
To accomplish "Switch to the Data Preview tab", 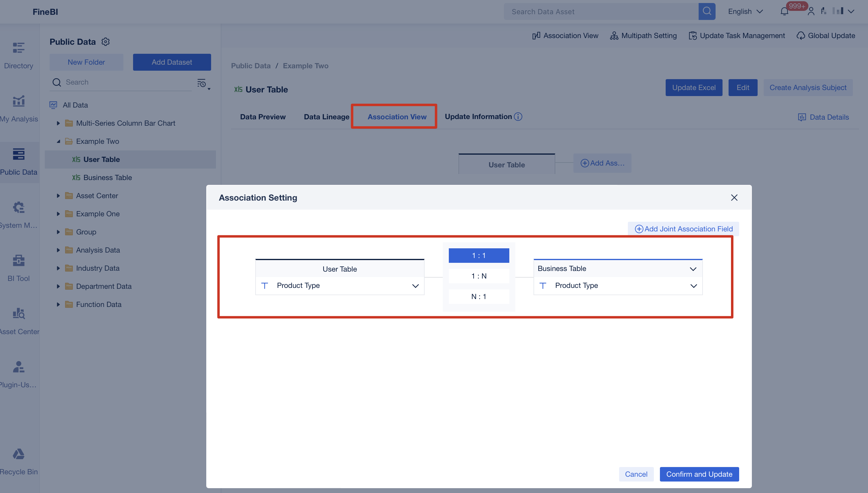I will click(263, 117).
